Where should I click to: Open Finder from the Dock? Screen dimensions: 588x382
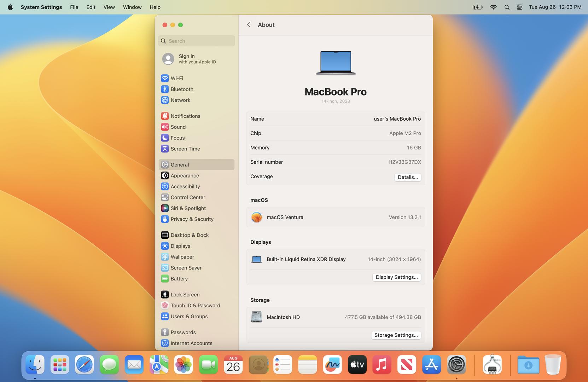pos(35,365)
